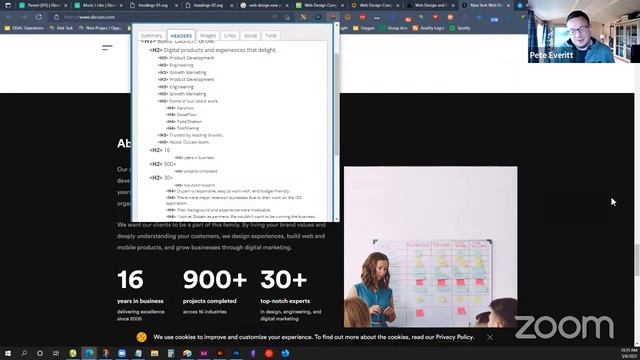The width and height of the screenshot is (640, 360).
Task: Click the popup scrollbar up arrow
Action: click(337, 26)
